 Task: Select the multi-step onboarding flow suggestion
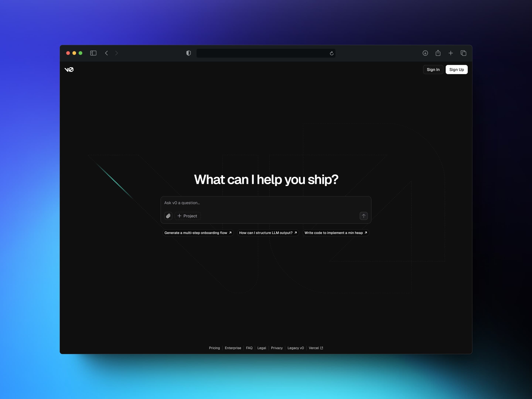(x=198, y=233)
